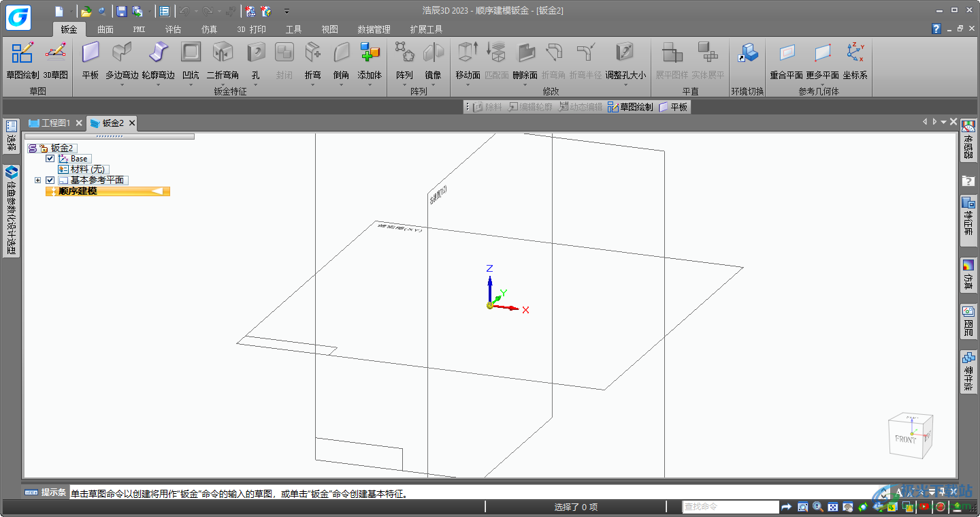This screenshot has width=980, height=517.
Task: Click the 环境切换 environment switch icon
Action: click(x=748, y=53)
